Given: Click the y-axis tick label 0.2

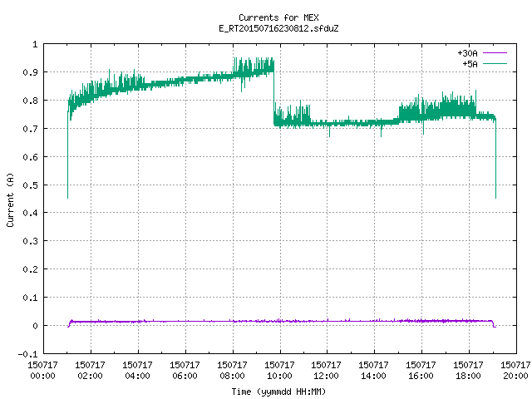Looking at the screenshot, I should point(30,269).
